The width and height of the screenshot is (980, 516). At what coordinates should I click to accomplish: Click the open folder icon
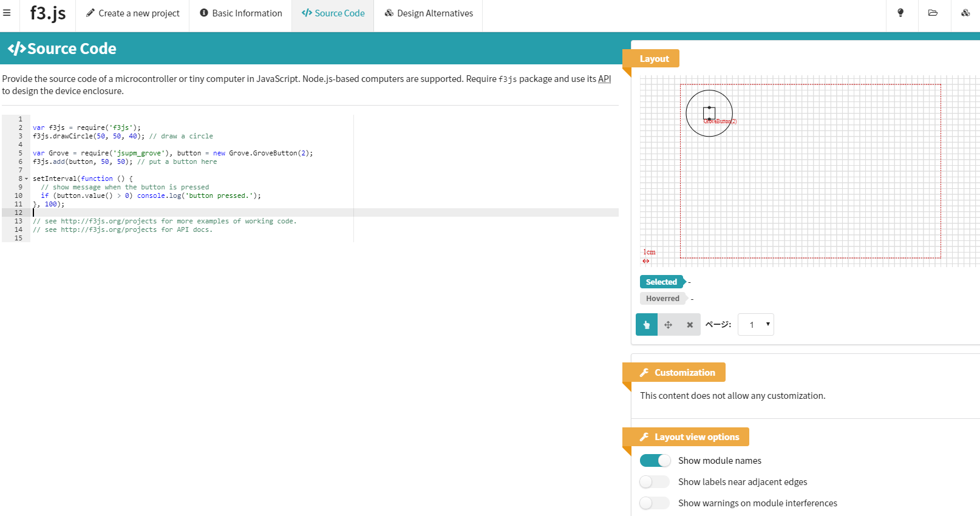click(x=933, y=13)
